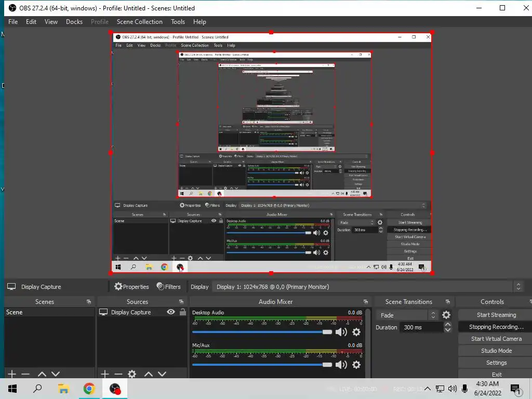Open Mic/Aux settings gear
532x399 pixels.
(356, 365)
